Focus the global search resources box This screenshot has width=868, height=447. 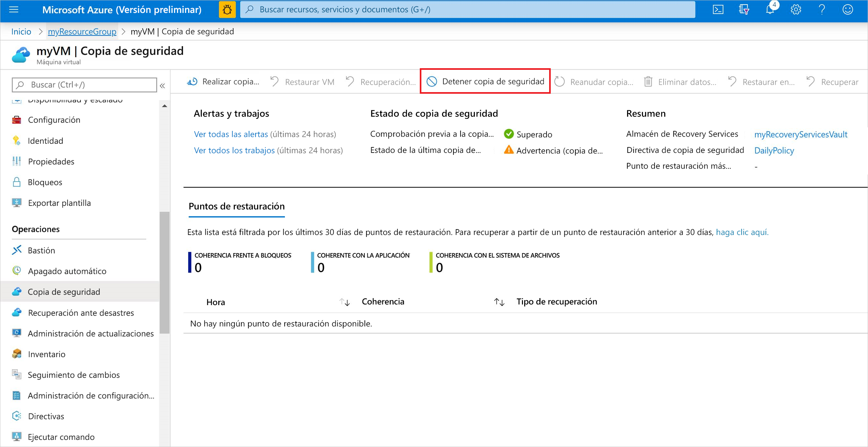[x=467, y=9]
